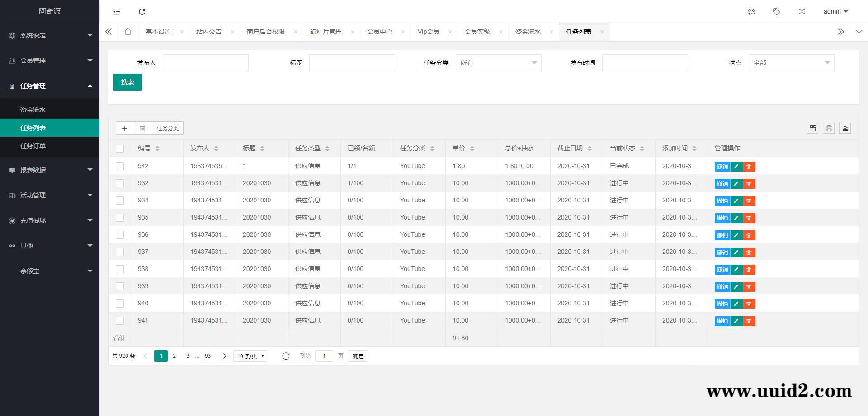Open column settings via the grid icon above table
The image size is (868, 416).
(812, 128)
